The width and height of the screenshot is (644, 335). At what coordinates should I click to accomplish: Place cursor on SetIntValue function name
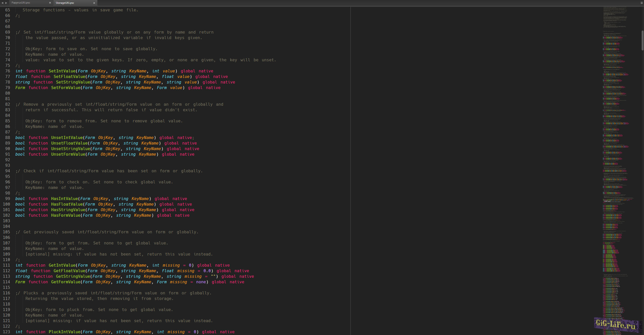[x=63, y=71]
